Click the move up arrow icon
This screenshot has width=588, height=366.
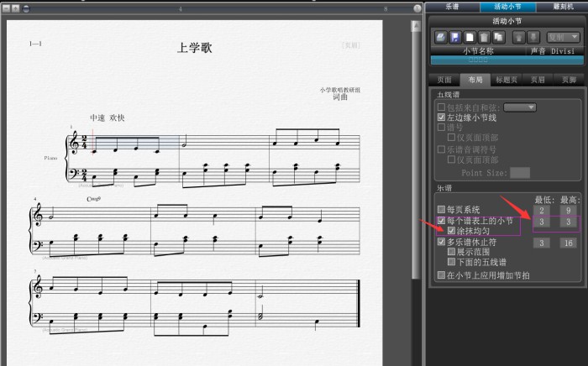517,37
